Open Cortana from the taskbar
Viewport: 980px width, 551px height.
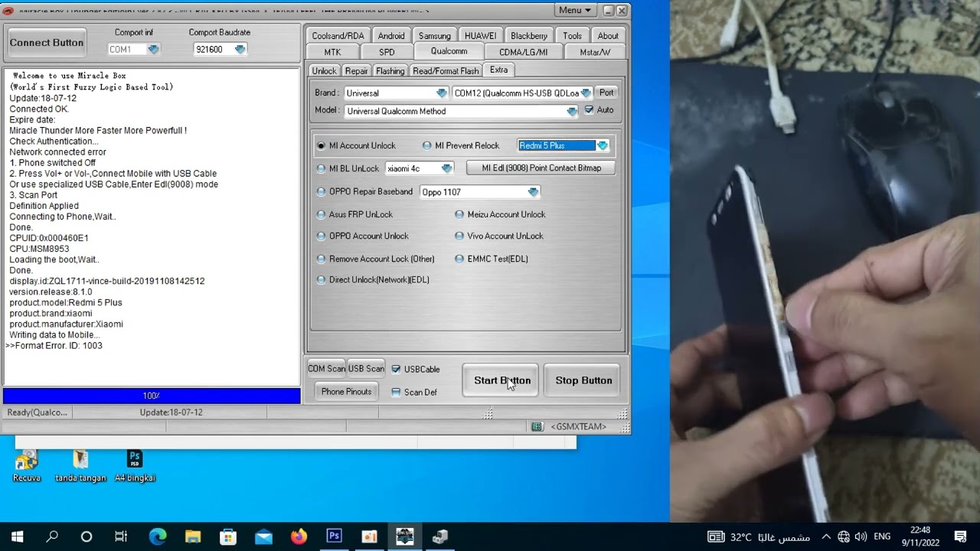click(x=87, y=536)
